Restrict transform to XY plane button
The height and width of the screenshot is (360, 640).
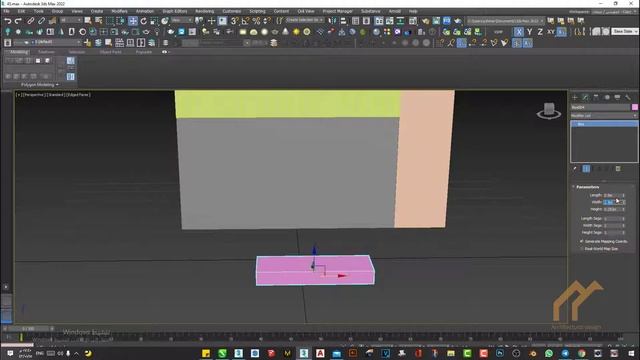point(551,31)
